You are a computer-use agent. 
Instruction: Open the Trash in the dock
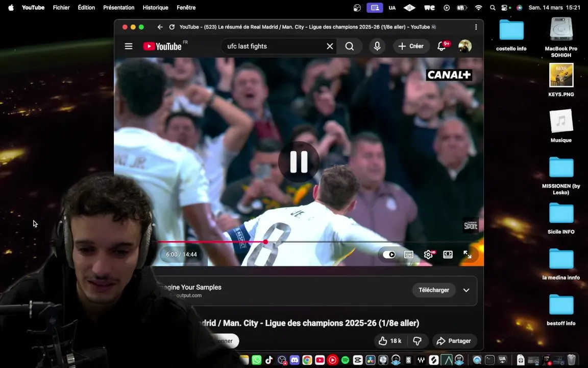click(571, 360)
